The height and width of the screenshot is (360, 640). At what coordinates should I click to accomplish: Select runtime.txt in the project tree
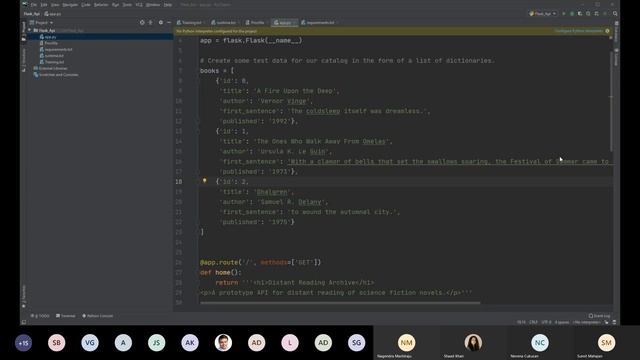coord(54,56)
